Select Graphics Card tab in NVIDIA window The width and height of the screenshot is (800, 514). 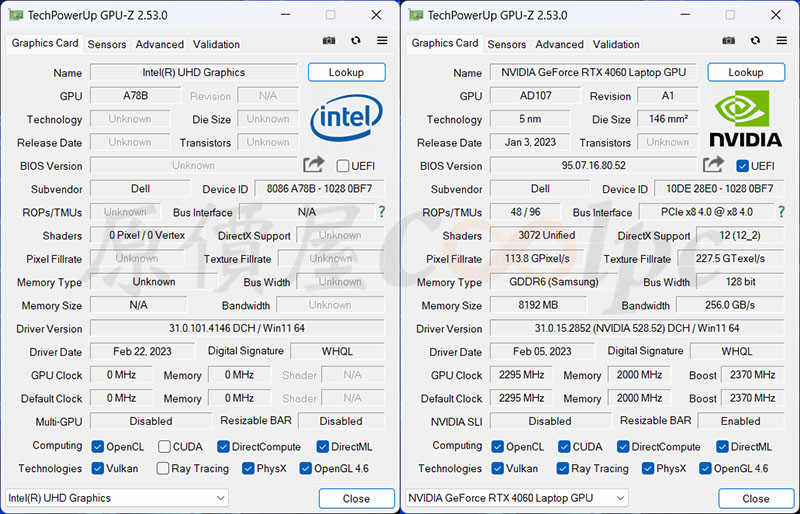(x=445, y=43)
